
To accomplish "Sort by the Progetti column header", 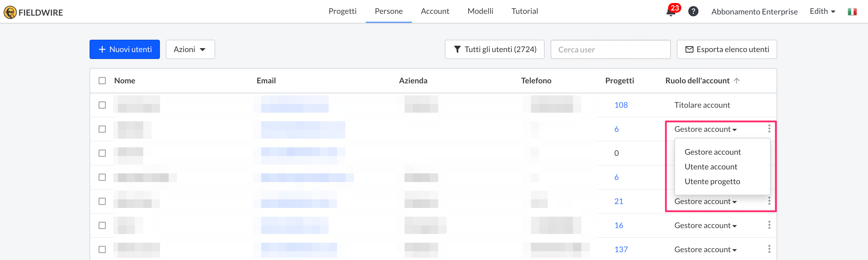I will click(x=619, y=81).
